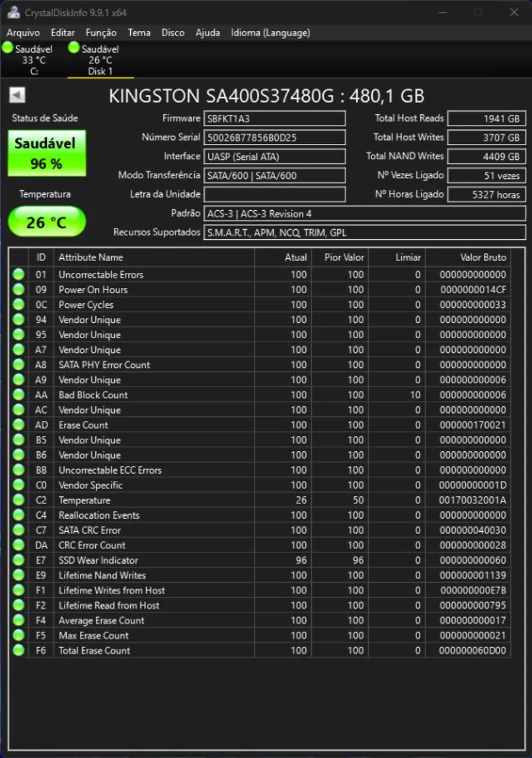
Task: Click the Pior Valor column header
Action: 340,257
